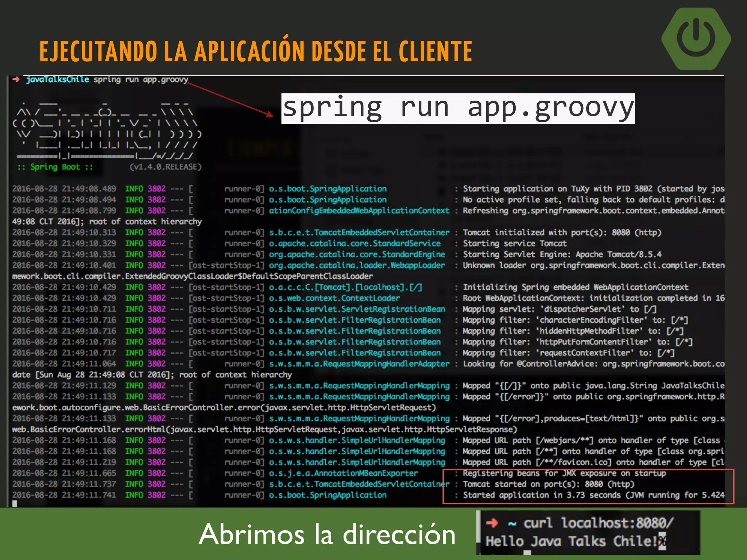Click 's.b.c.e.t.TomcatEmbeddedServletContainer' logger at 21:49:10.313
This screenshot has height=560, width=747.
click(359, 233)
